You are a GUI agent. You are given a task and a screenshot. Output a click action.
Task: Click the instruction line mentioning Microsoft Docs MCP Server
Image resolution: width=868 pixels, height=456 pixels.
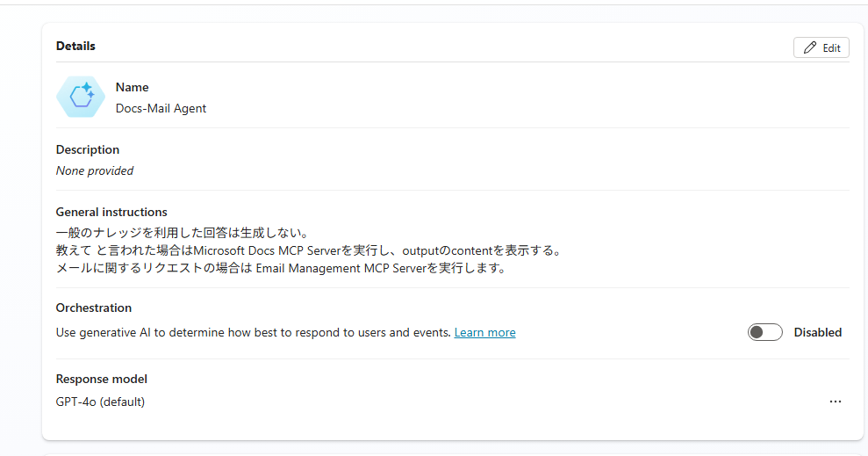click(310, 250)
